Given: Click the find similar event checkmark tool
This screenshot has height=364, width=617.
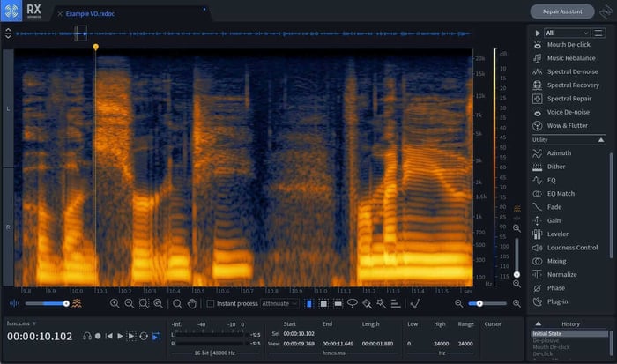Looking at the screenshot, I should pos(415,303).
